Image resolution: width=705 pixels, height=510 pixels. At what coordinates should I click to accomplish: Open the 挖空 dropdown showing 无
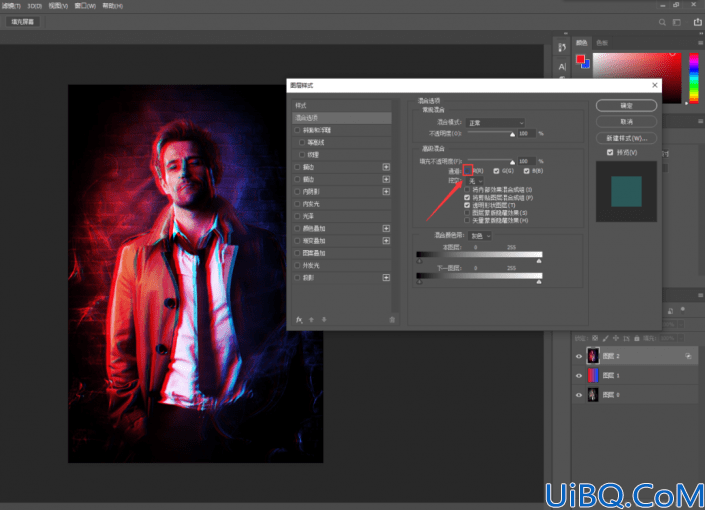(x=475, y=181)
